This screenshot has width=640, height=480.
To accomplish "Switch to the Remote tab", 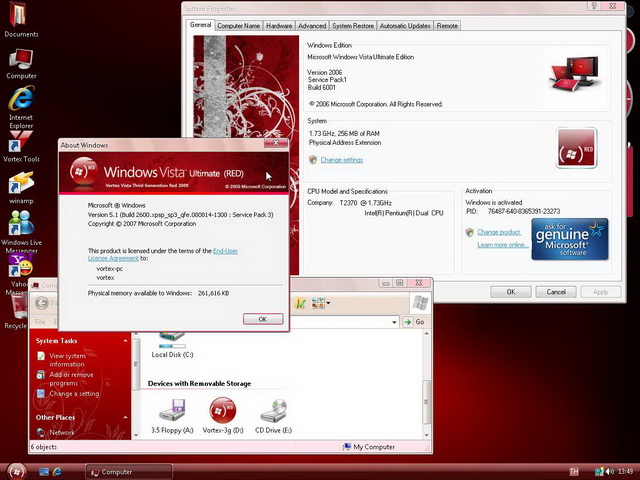I will click(447, 26).
